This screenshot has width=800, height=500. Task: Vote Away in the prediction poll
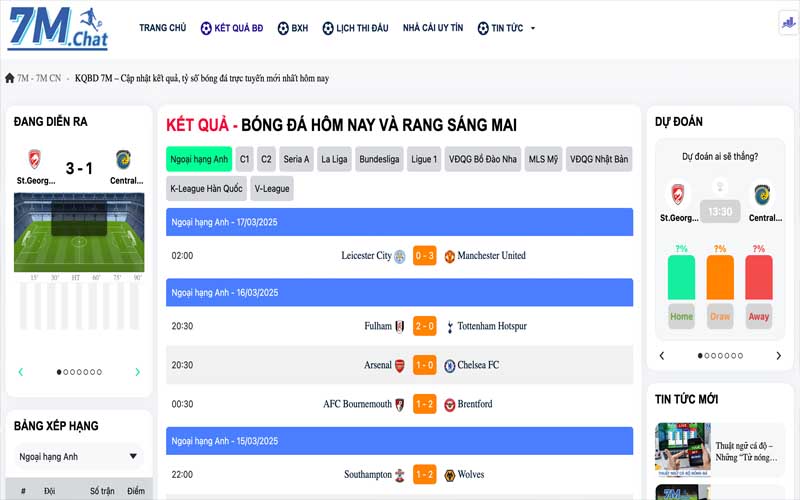click(x=759, y=317)
